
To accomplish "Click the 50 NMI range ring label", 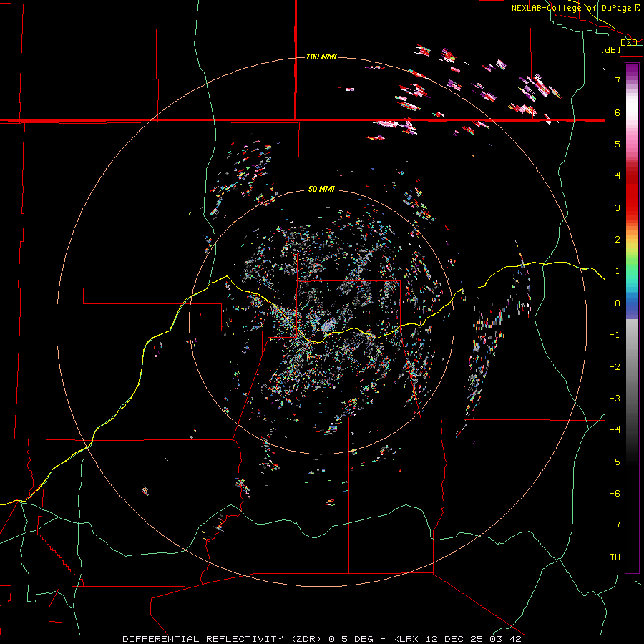I will [321, 189].
